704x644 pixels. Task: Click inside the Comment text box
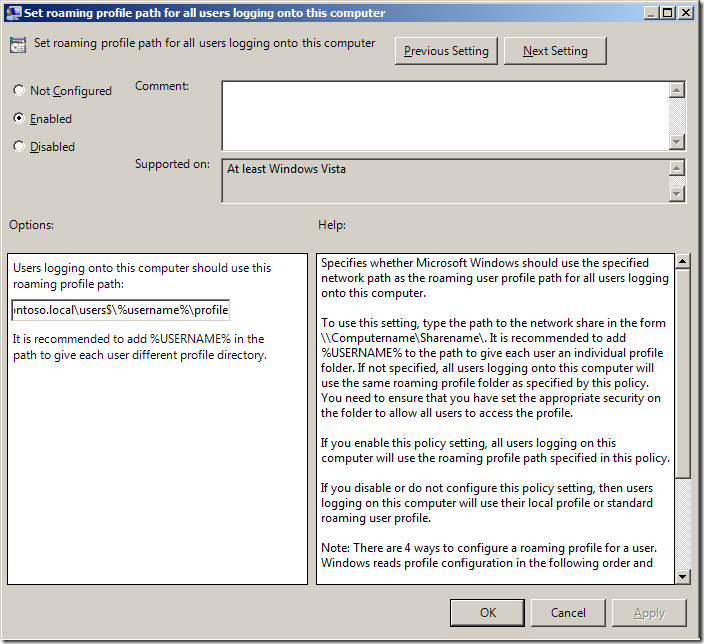coord(445,115)
